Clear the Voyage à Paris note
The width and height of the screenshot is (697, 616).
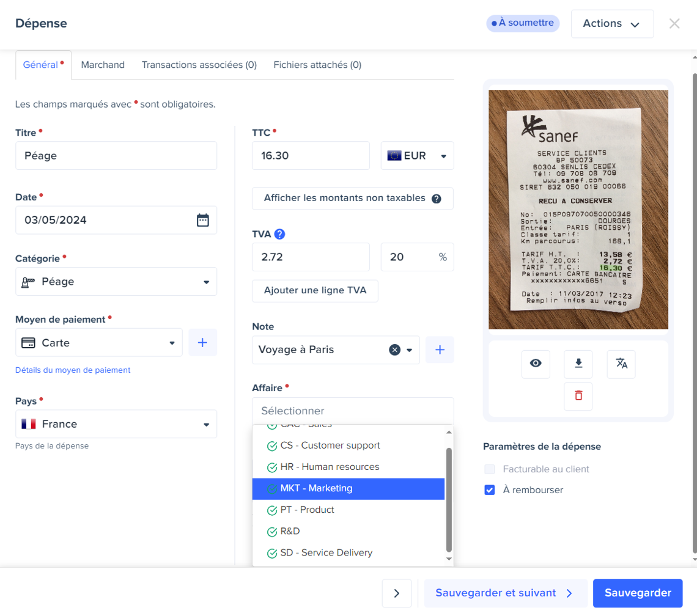(394, 350)
